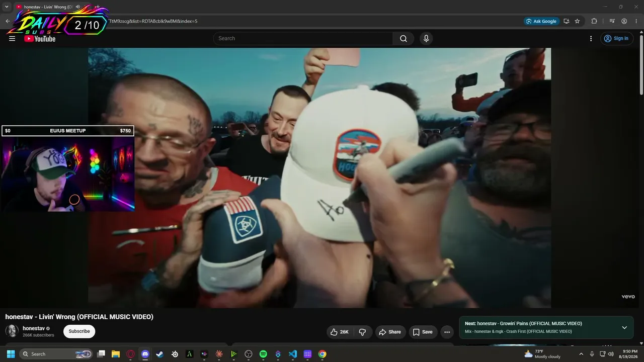Open YouTube settings three-dot menu

[591, 39]
